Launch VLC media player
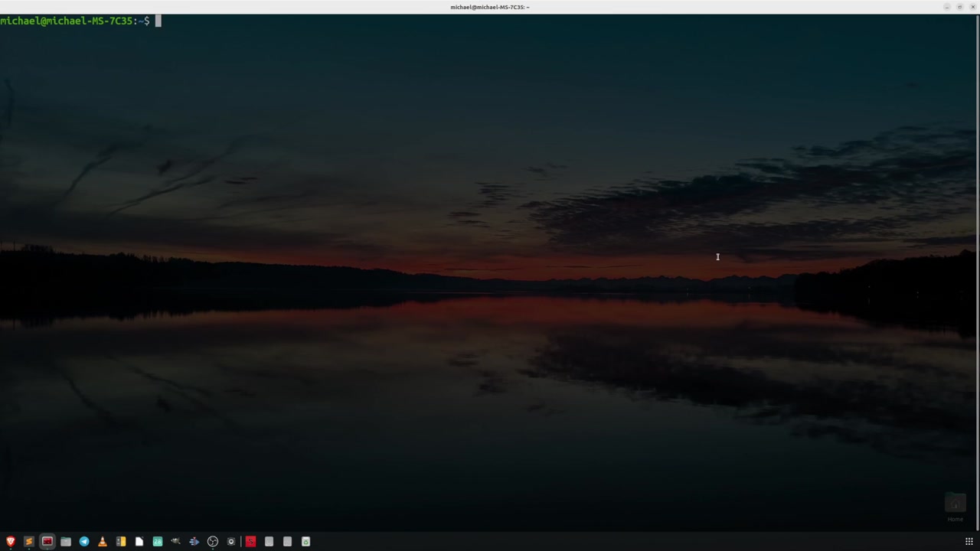The width and height of the screenshot is (980, 551). 103,542
